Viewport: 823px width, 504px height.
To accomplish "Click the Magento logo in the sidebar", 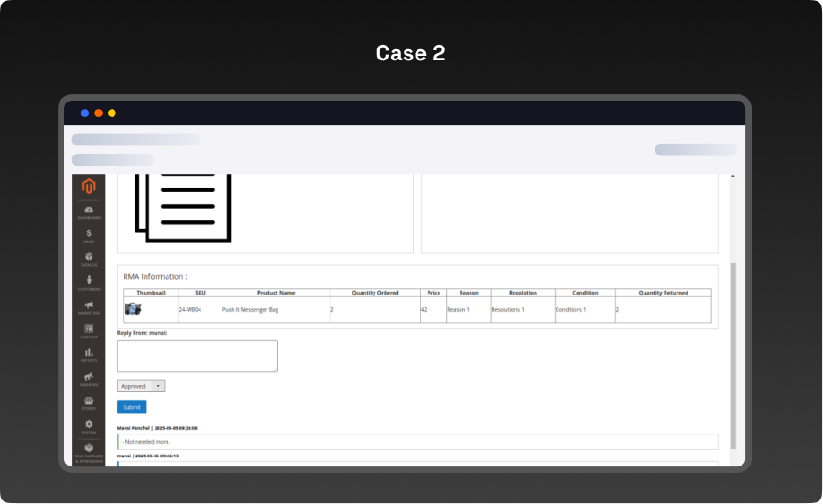I will point(89,187).
